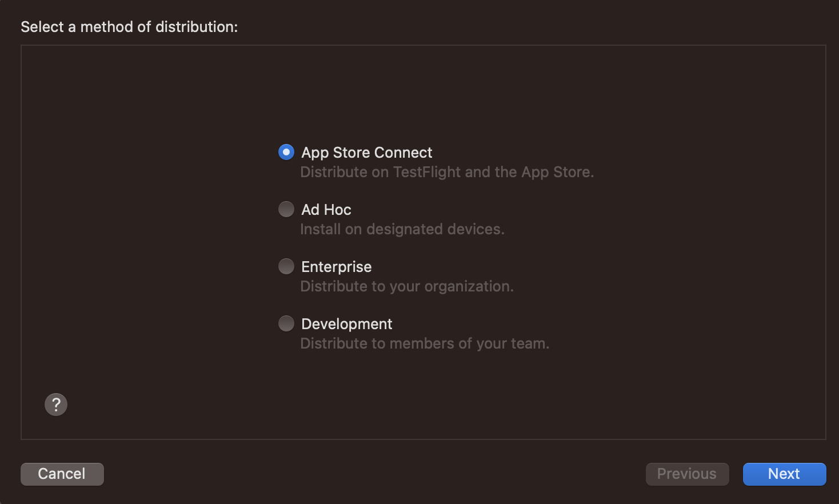The width and height of the screenshot is (839, 504).
Task: Click the "Development" option label
Action: click(x=346, y=324)
